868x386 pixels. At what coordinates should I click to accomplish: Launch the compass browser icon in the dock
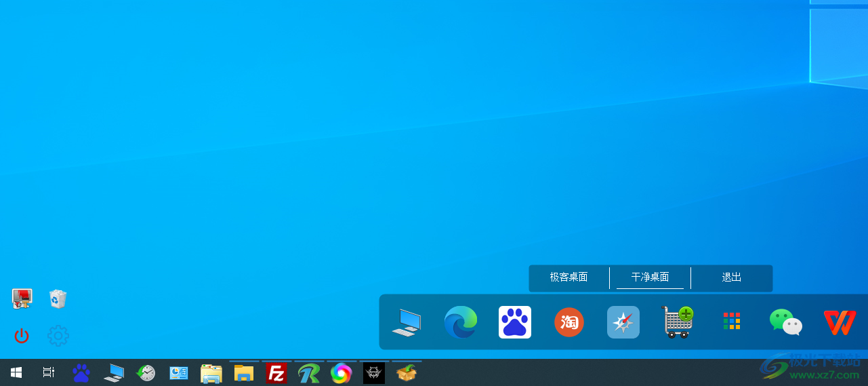coord(623,322)
